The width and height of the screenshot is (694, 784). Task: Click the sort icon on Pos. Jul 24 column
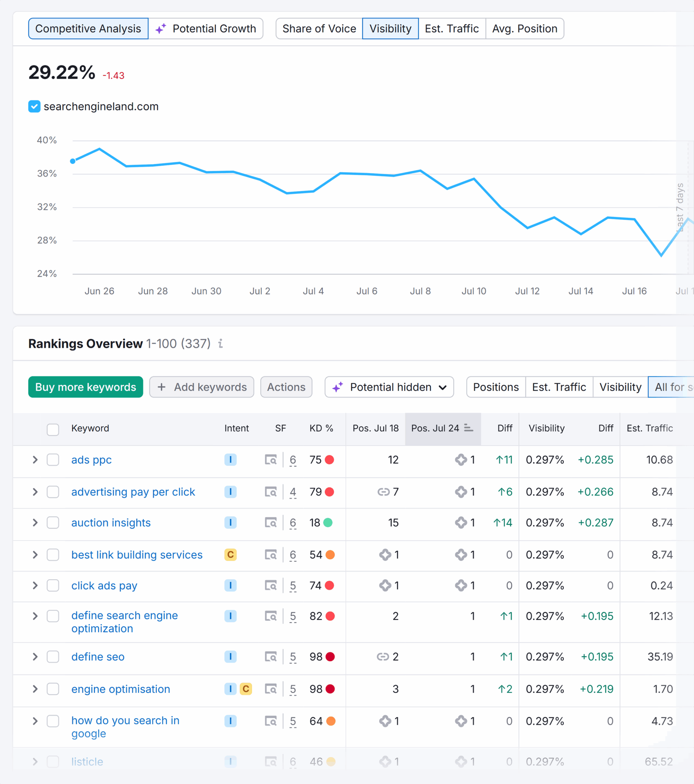469,428
